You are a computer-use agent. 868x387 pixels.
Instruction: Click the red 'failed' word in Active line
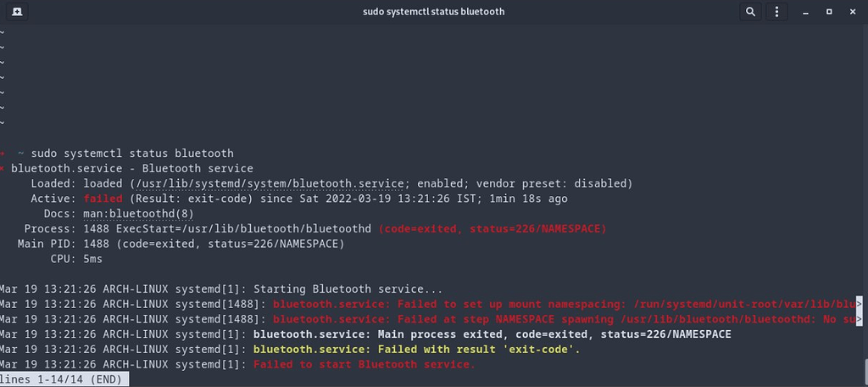103,199
